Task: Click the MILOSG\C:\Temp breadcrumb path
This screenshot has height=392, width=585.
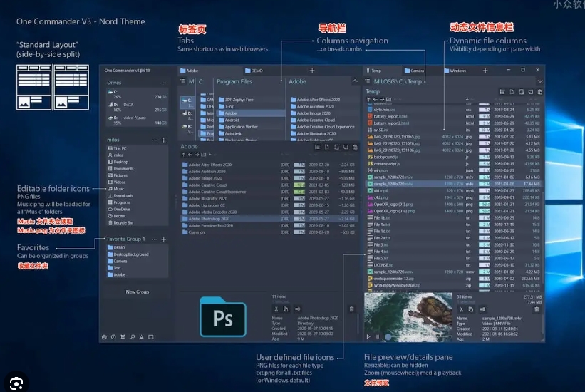Action: pyautogui.click(x=398, y=81)
